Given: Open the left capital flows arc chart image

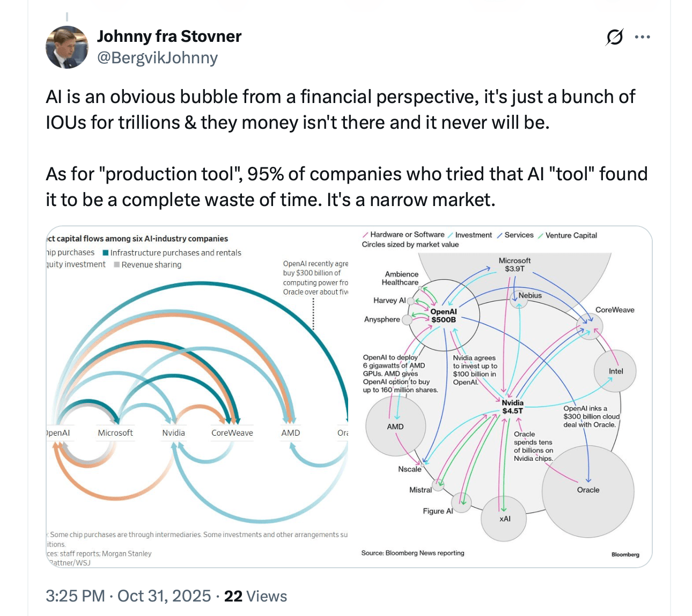Looking at the screenshot, I should (x=197, y=397).
